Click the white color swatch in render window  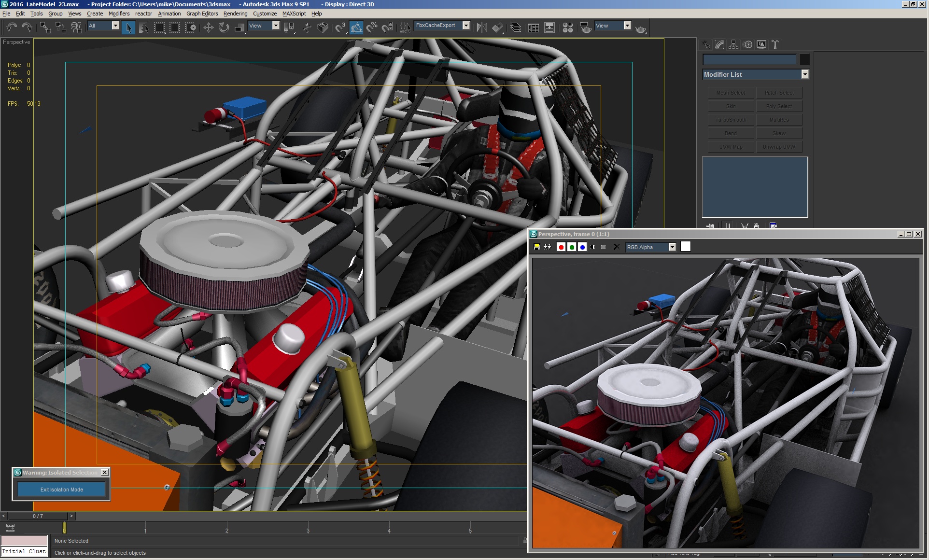[685, 247]
